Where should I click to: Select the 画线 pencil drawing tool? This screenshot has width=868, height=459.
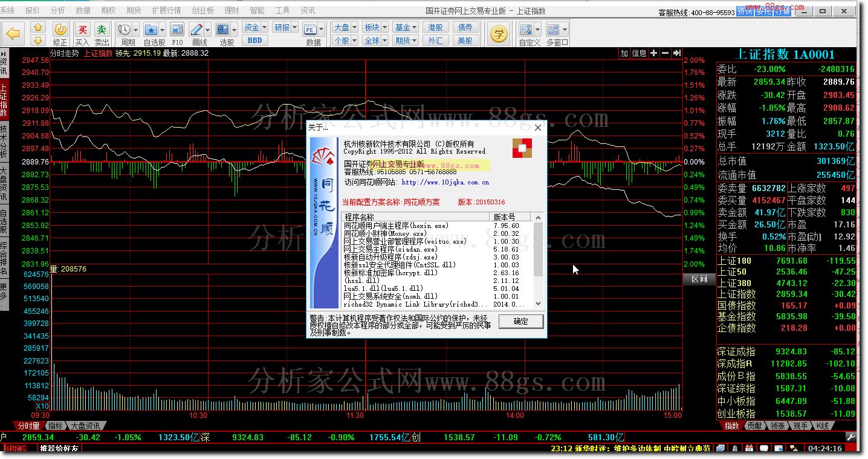coord(196,30)
